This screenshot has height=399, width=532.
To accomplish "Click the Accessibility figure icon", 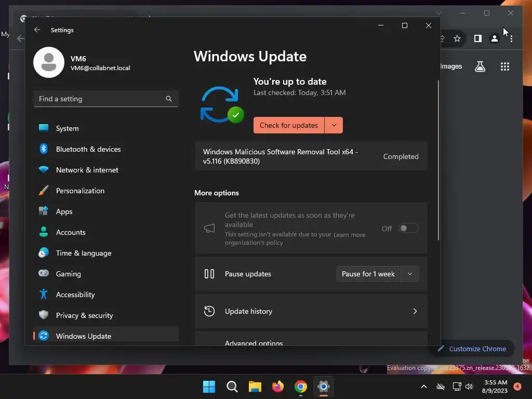I will click(44, 294).
